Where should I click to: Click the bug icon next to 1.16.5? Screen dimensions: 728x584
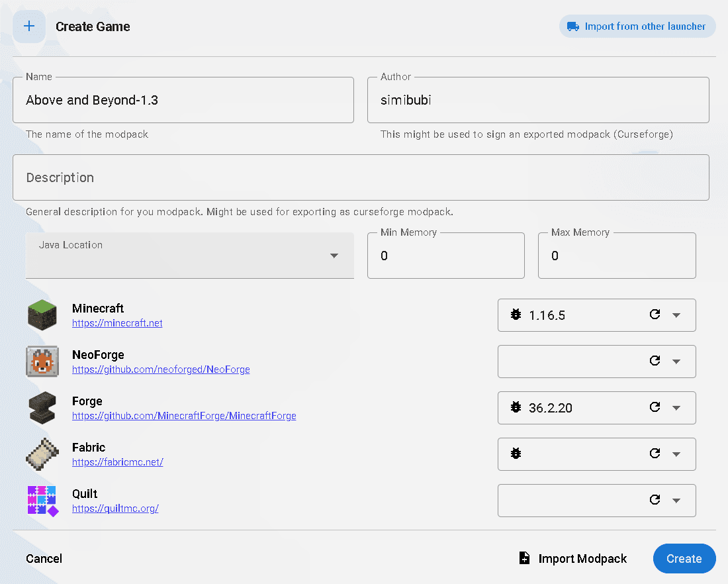tap(516, 315)
